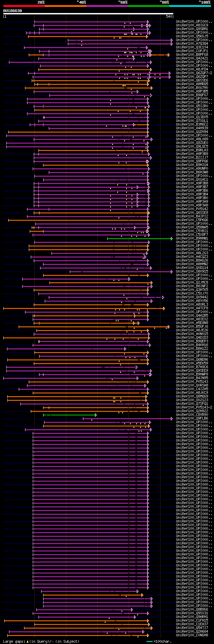Open hit UniRef100_B2IIJ7
The height and width of the screenshot is (644, 214).
point(192,157)
